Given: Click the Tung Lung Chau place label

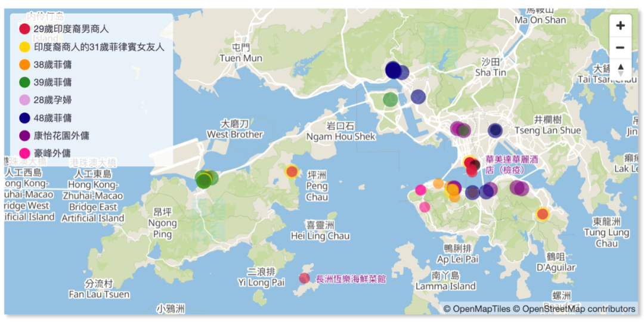Looking at the screenshot, I should pyautogui.click(x=606, y=233).
